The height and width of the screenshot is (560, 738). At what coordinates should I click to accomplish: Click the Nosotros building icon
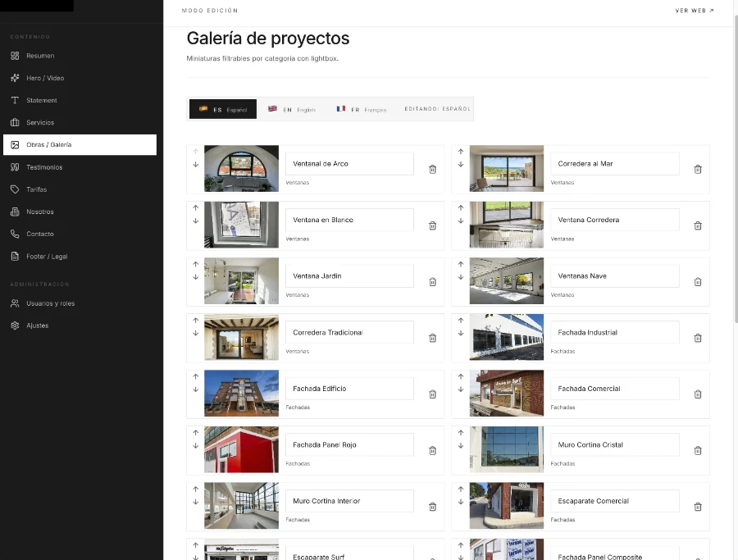15,212
